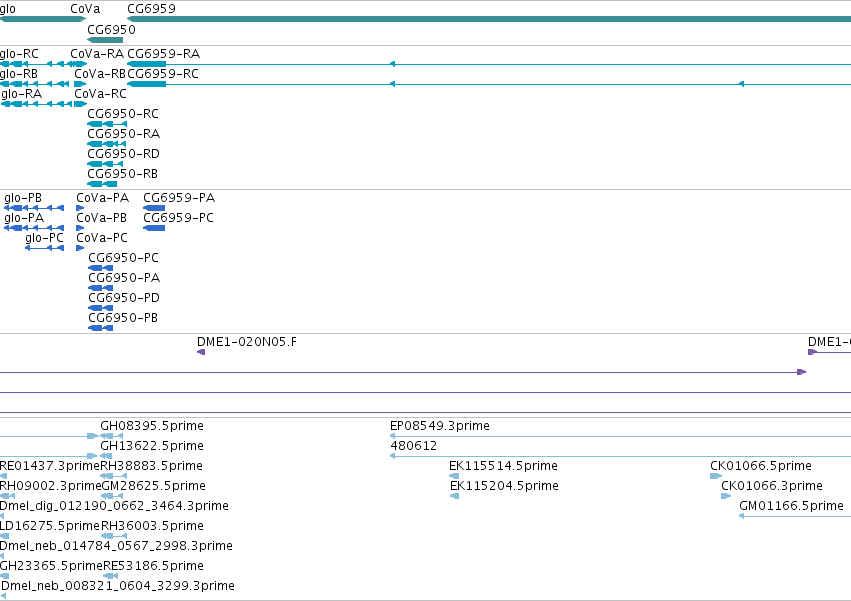
Task: Select protein CoVa-PB
Action: coord(101,218)
